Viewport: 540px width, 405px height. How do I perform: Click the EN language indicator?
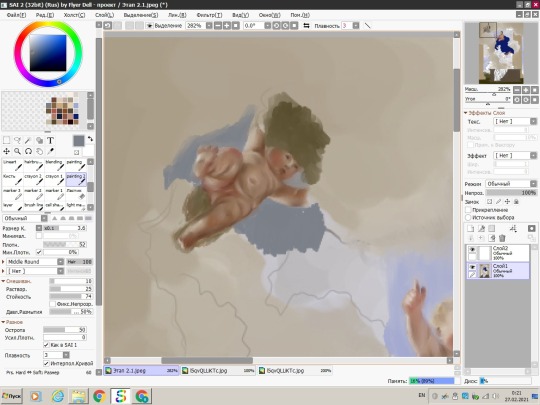(422, 395)
